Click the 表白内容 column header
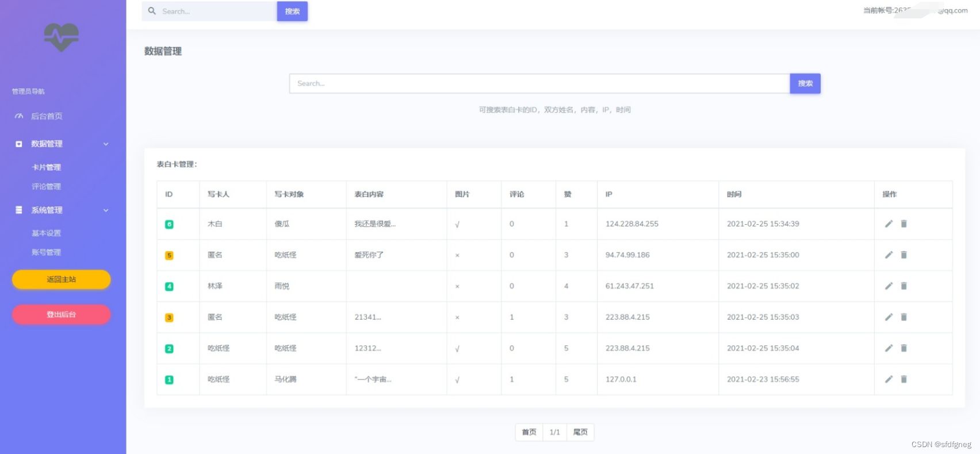 click(x=369, y=194)
